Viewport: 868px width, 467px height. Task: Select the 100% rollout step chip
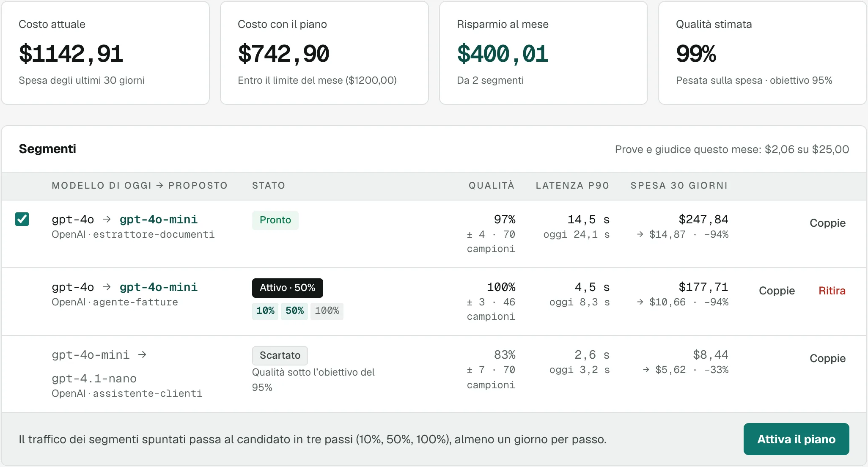click(x=327, y=311)
